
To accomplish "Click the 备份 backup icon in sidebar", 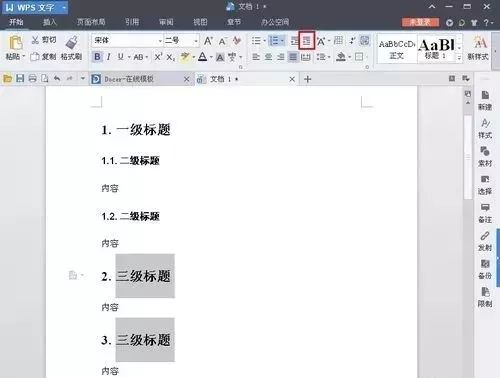I will [x=485, y=269].
